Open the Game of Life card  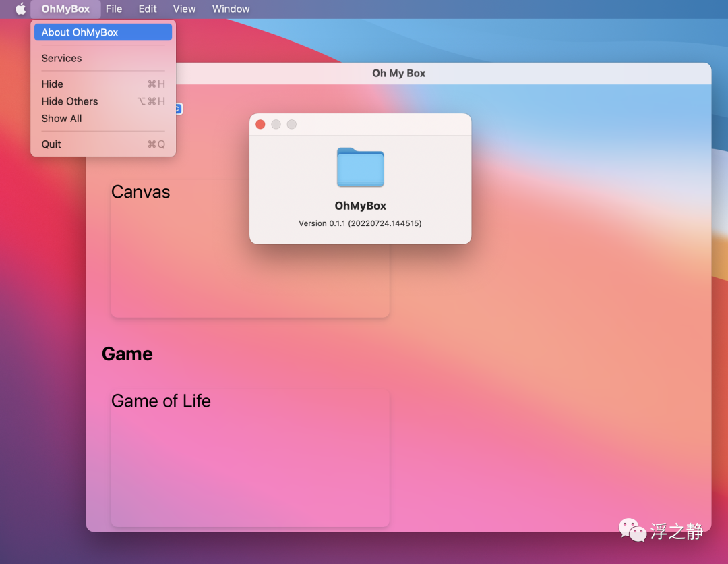click(250, 458)
